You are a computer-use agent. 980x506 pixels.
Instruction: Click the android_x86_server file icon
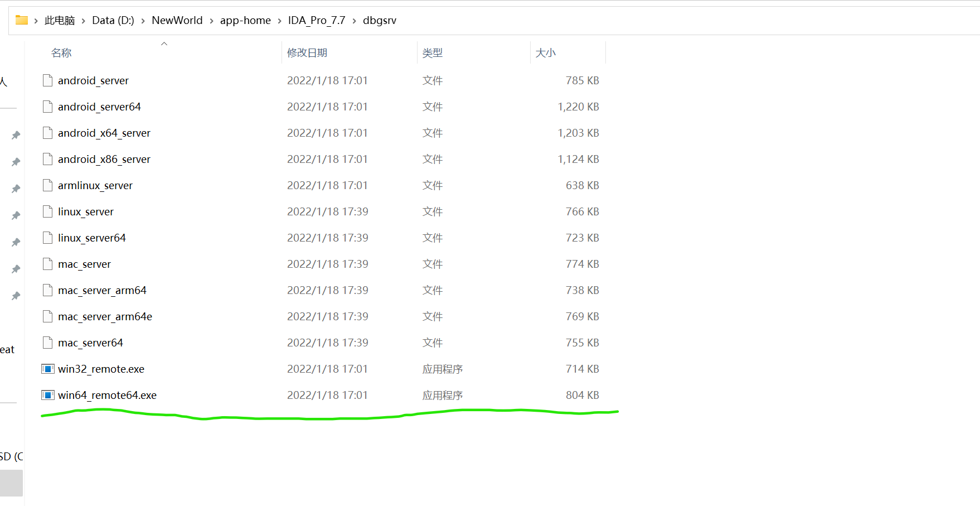(47, 159)
